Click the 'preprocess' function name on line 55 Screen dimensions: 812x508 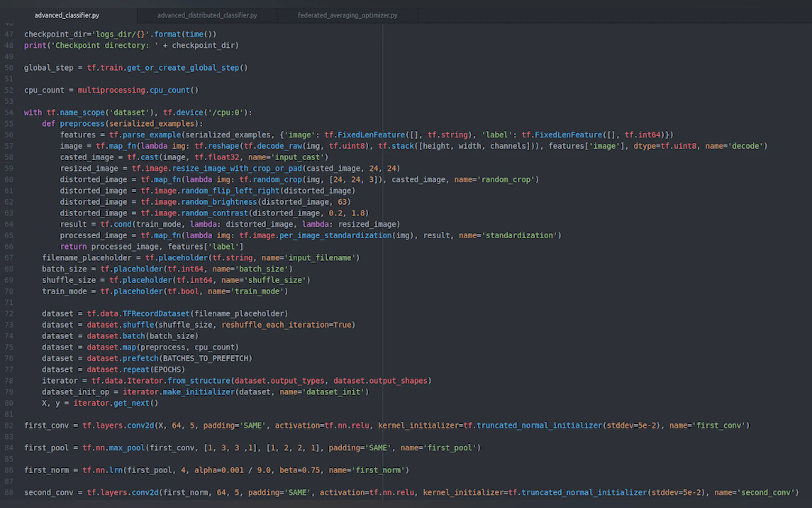coord(82,123)
